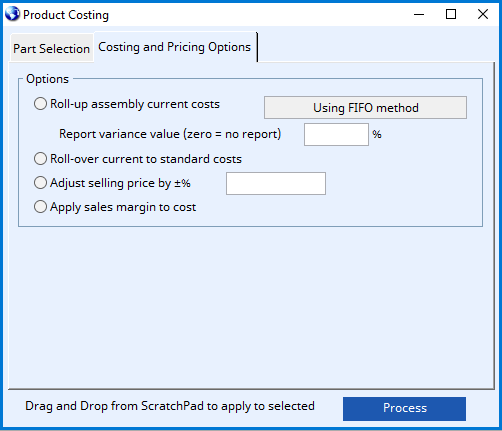502x431 pixels.
Task: Select Roll-up assembly current costs option
Action: tap(40, 104)
